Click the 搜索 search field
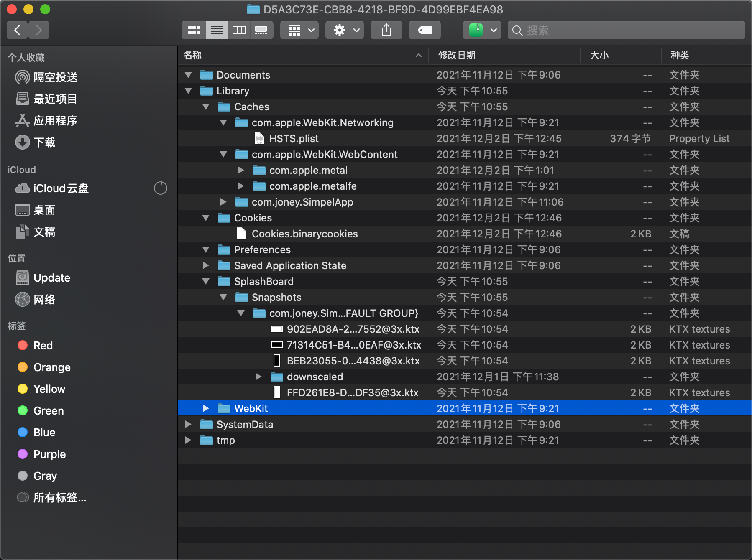Screen dimensions: 752x560 click(626, 30)
